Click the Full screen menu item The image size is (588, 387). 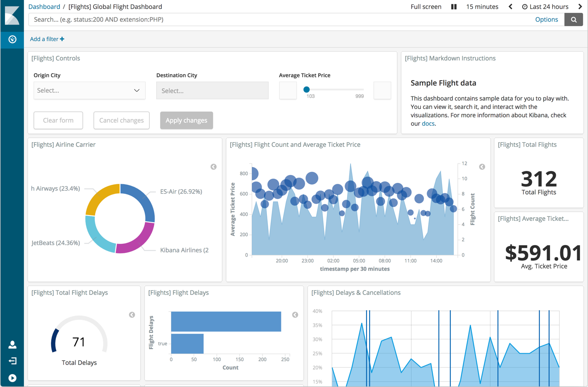[426, 7]
